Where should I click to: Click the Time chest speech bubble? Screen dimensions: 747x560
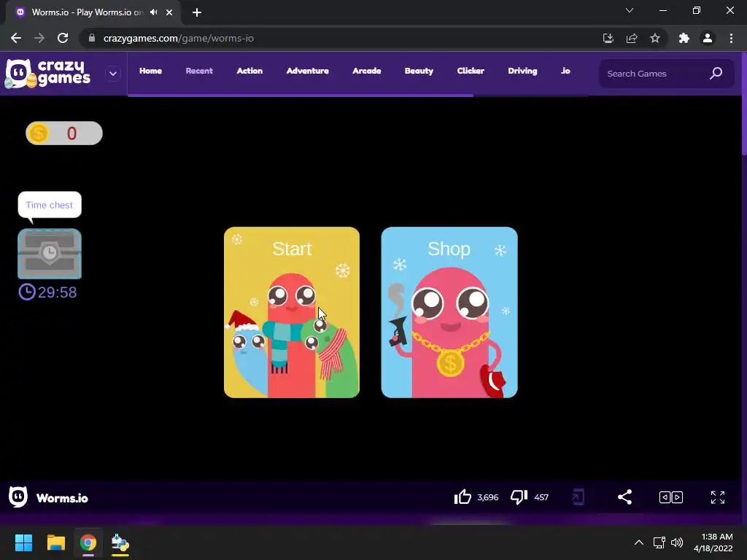[x=50, y=205]
